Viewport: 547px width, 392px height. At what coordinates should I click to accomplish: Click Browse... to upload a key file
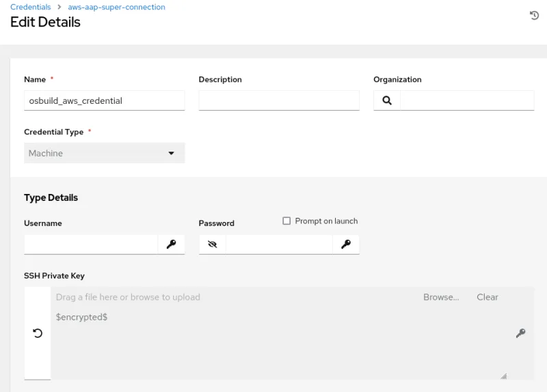[x=440, y=297]
